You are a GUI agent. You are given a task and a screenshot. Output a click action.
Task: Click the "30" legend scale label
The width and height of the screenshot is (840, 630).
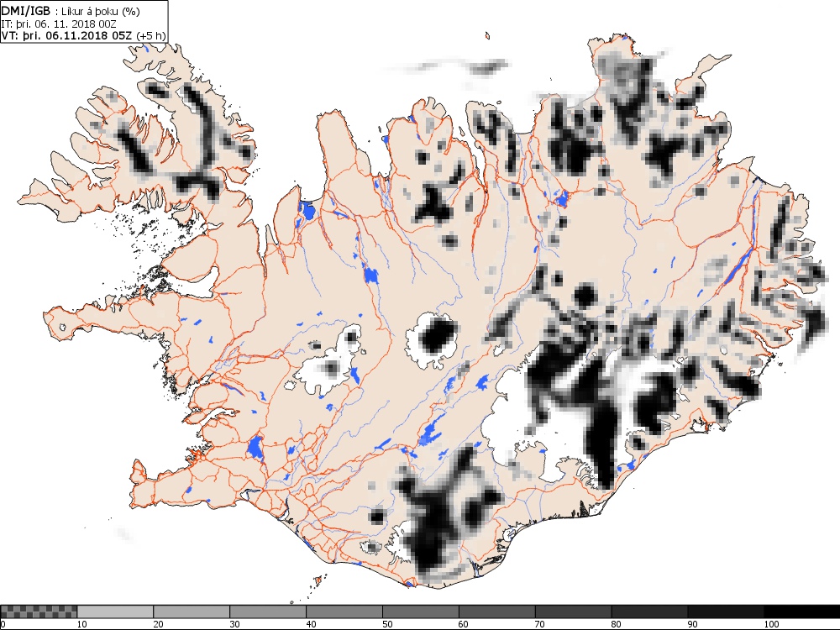point(234,624)
